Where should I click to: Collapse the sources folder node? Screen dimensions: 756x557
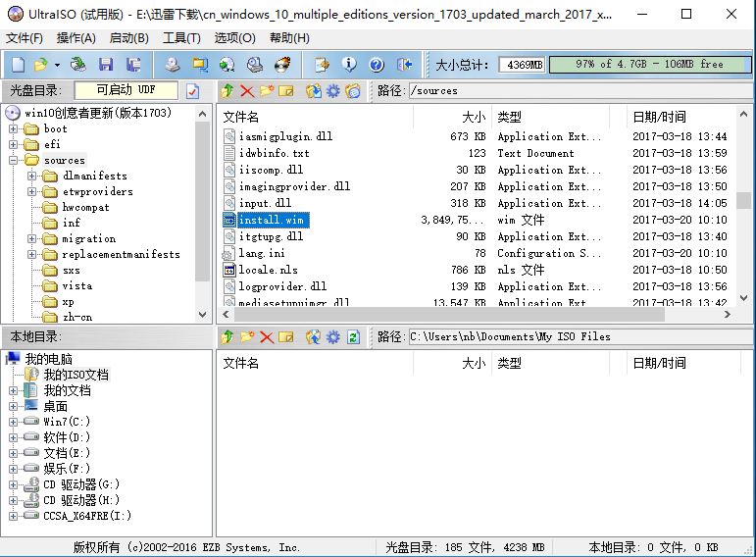14,160
